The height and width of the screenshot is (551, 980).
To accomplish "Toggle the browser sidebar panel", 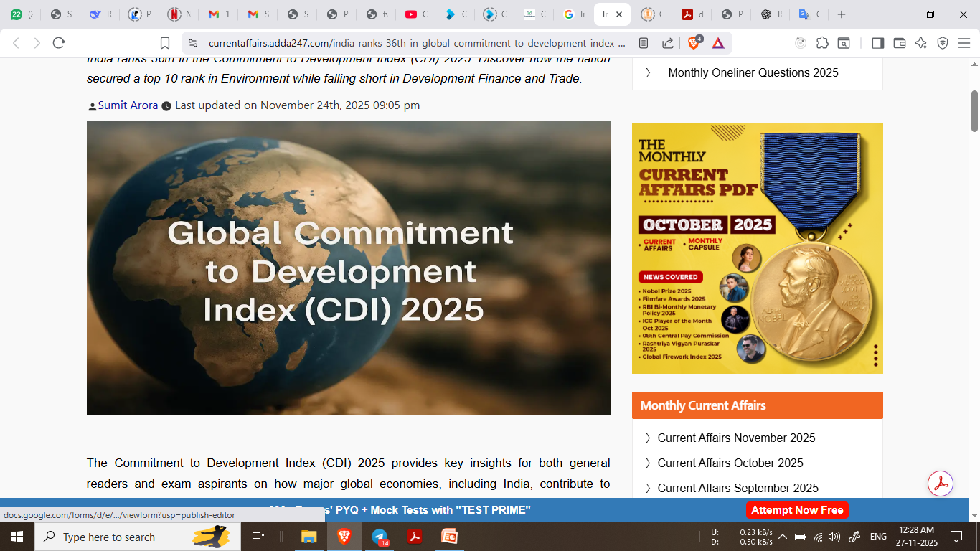I will tap(877, 43).
